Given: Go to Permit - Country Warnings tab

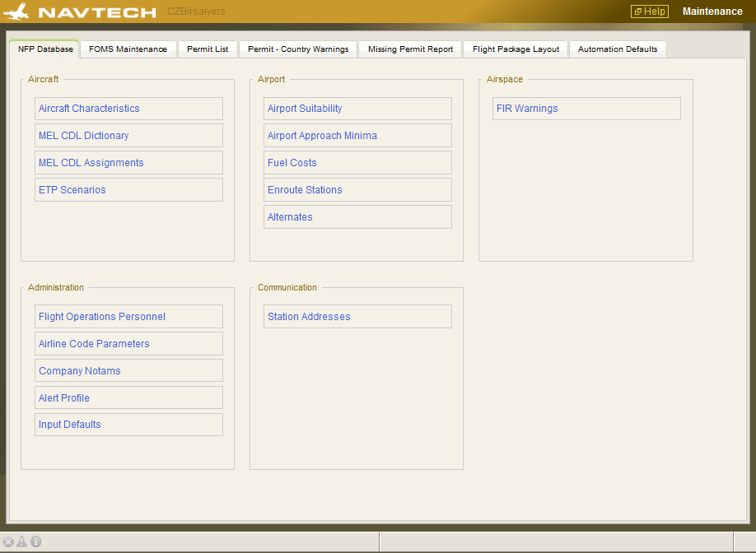Looking at the screenshot, I should (298, 49).
